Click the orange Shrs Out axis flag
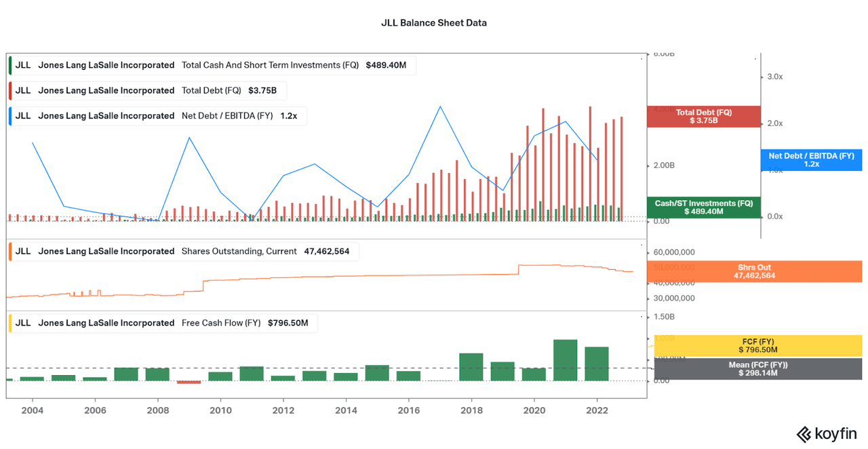The width and height of the screenshot is (868, 449). click(x=754, y=271)
